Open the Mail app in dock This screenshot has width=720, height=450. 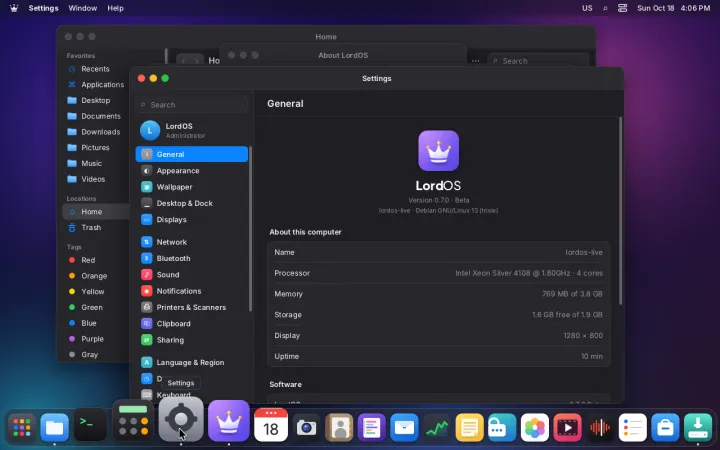coord(405,428)
